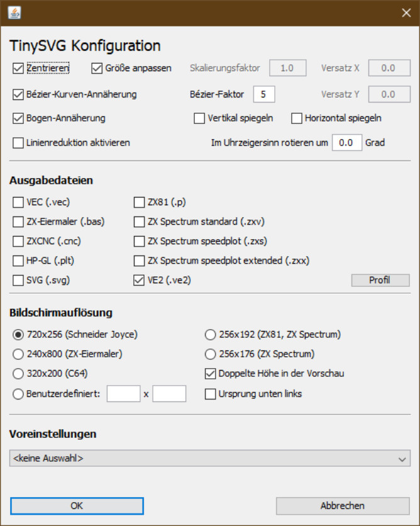Select 320x200 (C64) resolution
This screenshot has width=420, height=526.
[18, 374]
